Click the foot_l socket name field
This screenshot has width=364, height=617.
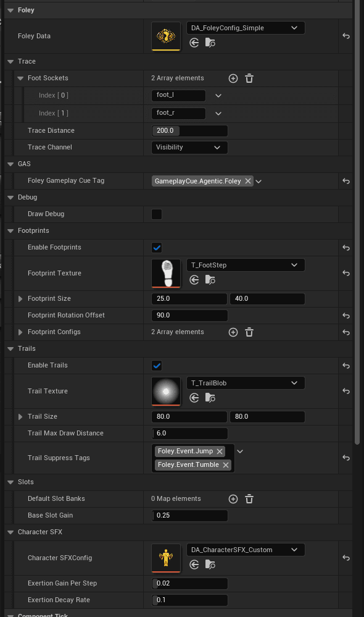click(178, 95)
